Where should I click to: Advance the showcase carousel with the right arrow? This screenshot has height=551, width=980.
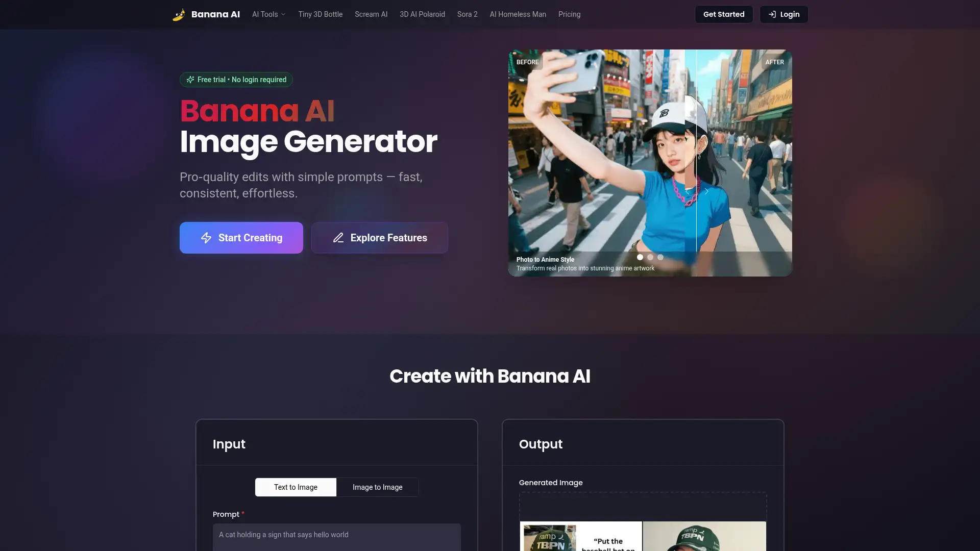[x=706, y=192]
